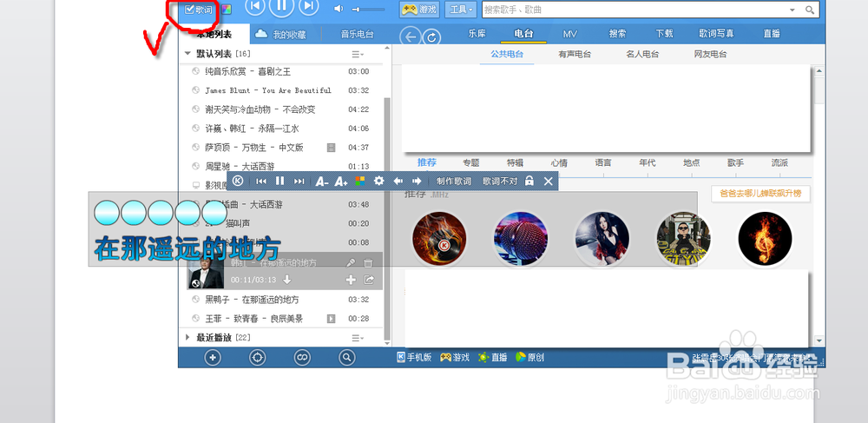The height and width of the screenshot is (423, 868).
Task: Refresh the page with circular arrow
Action: (431, 37)
